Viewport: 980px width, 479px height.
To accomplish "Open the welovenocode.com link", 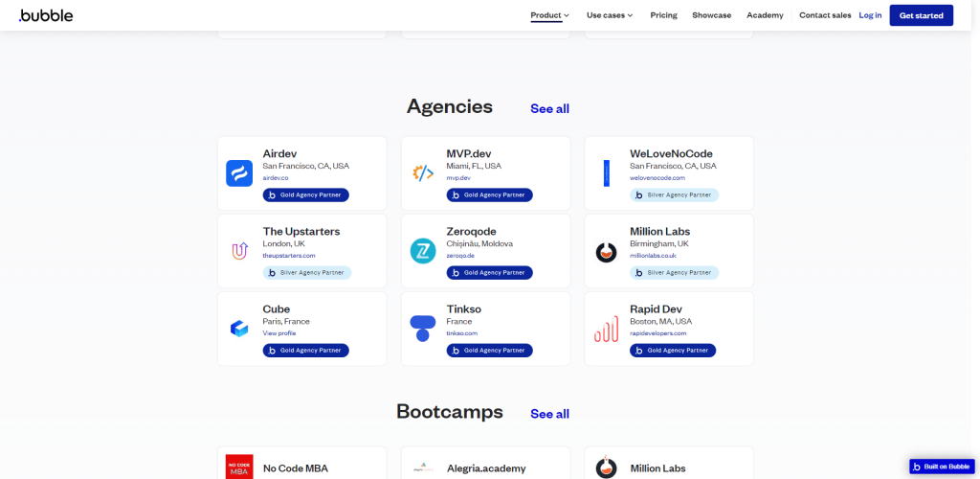I will coord(657,178).
